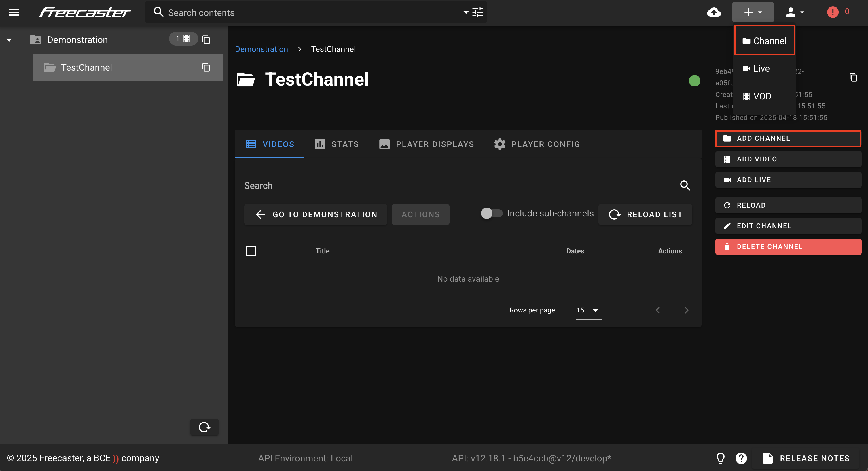Open advanced search filter options
This screenshot has width=868, height=471.
[477, 12]
